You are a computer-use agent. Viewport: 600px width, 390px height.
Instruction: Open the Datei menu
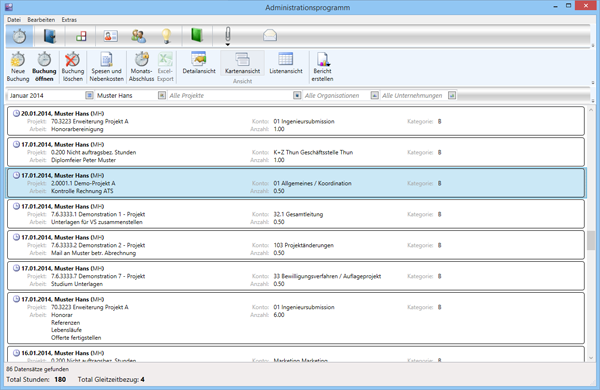[x=14, y=20]
